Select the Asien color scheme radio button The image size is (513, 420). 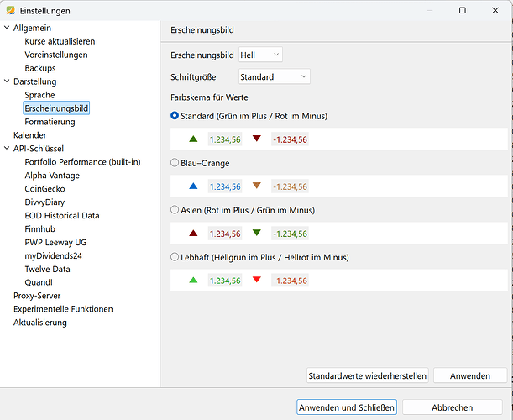pos(175,210)
